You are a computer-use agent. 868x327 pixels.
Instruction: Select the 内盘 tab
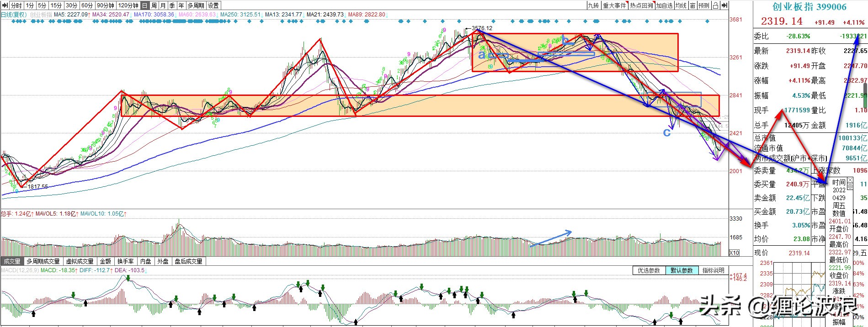point(146,261)
